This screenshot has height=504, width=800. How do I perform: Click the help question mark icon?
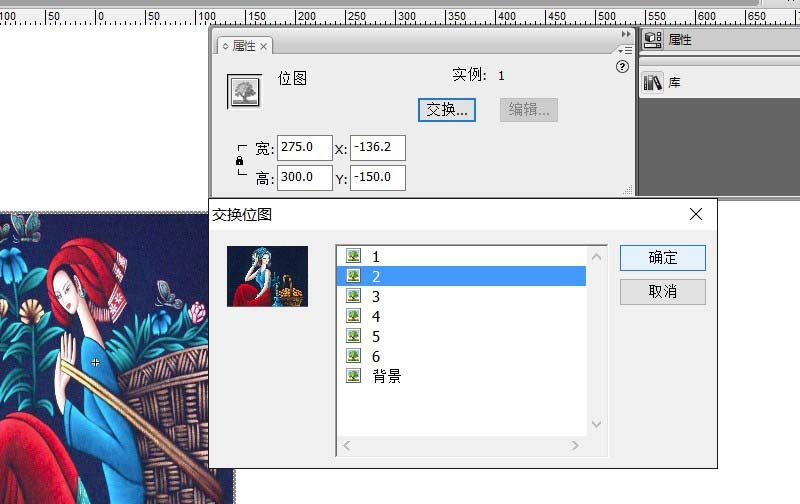[622, 67]
